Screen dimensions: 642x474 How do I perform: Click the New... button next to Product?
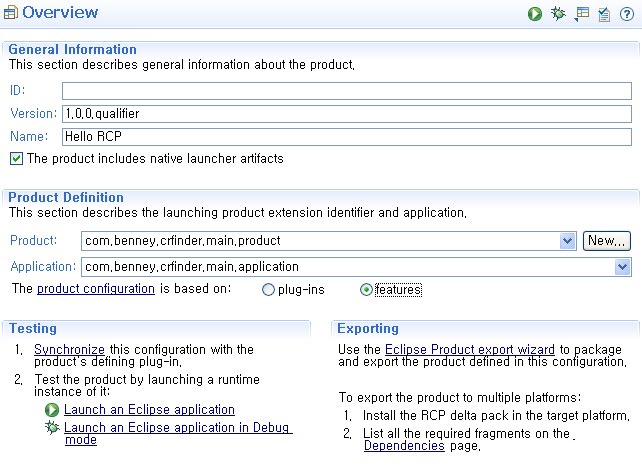point(606,241)
